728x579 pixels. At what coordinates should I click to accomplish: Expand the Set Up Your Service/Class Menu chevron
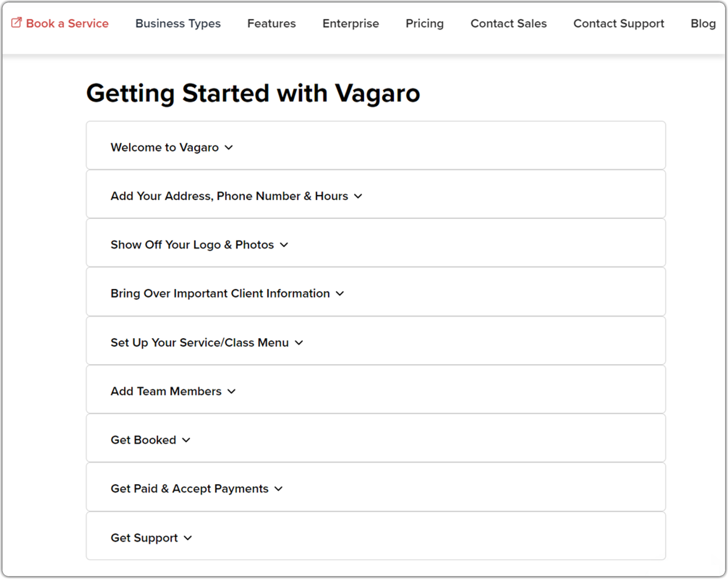click(x=299, y=343)
